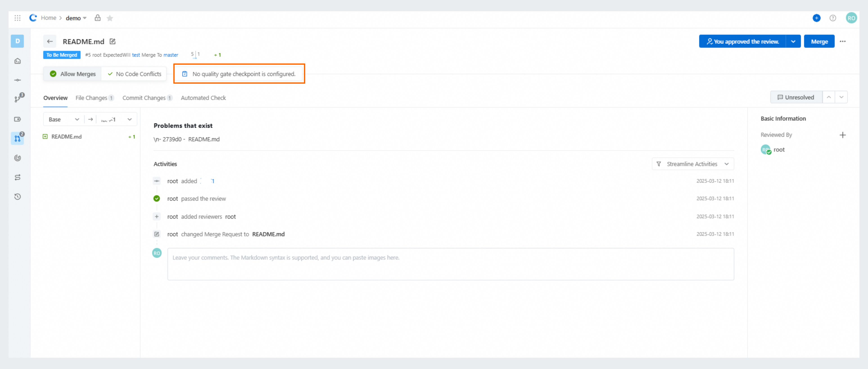Toggle the repository visibility lock icon

[97, 18]
